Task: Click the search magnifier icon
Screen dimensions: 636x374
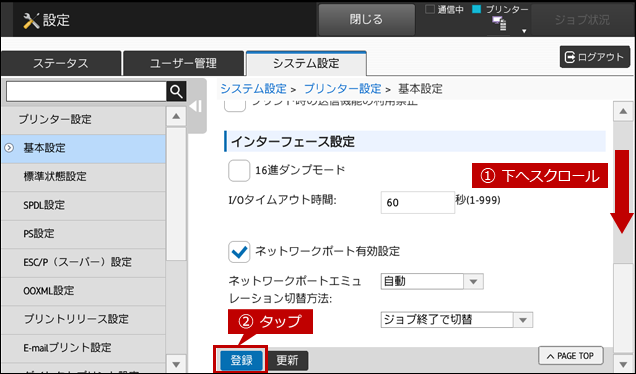Action: 176,92
